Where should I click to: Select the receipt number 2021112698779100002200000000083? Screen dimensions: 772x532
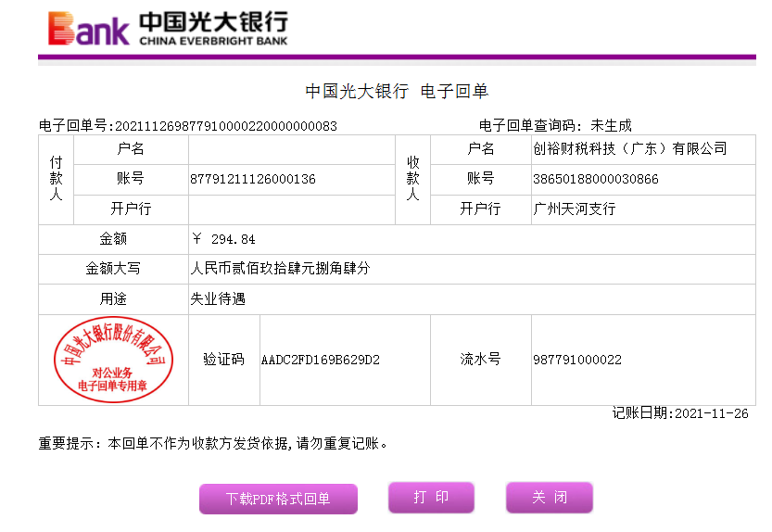pos(226,126)
